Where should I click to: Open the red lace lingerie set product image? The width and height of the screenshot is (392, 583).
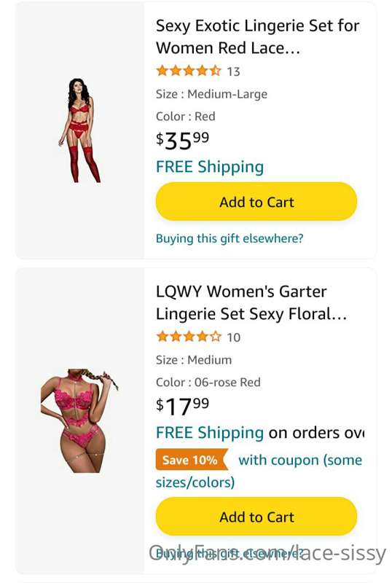pyautogui.click(x=79, y=130)
